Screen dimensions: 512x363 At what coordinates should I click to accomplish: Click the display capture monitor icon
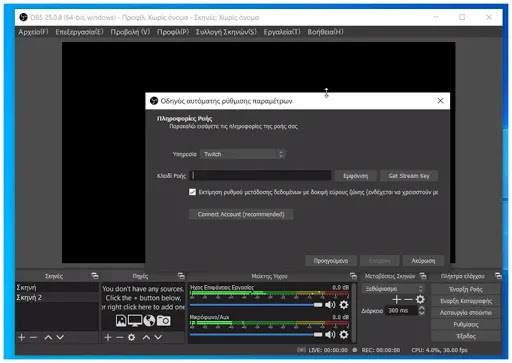(135, 320)
